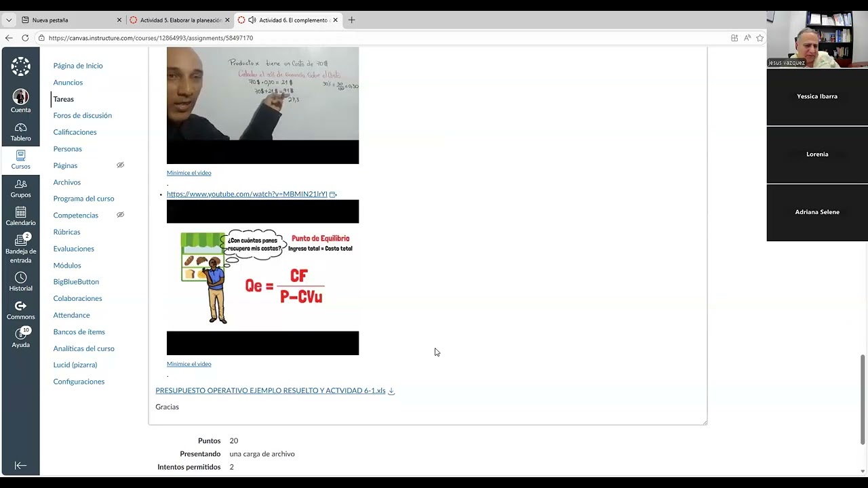Open the YouTube watch?v=MBMIN21lrYI link

[x=247, y=194]
